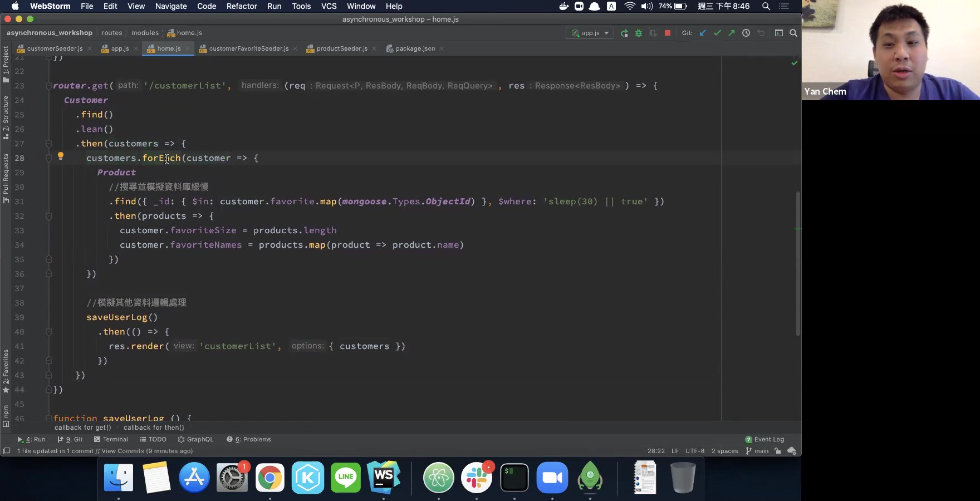Toggle the read-only lock icon in status bar
Viewport: 980px width, 501px height.
[778, 451]
